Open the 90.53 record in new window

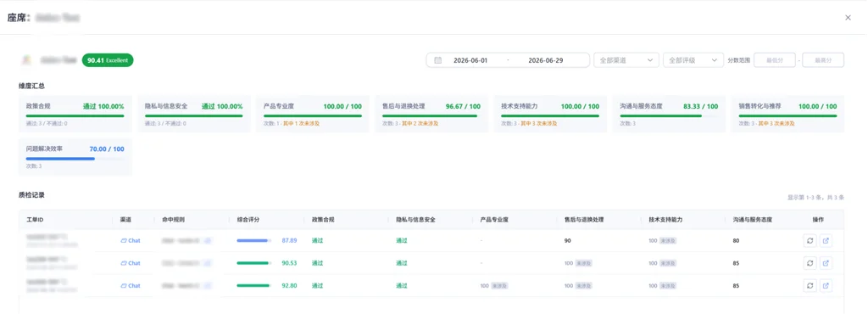[826, 263]
